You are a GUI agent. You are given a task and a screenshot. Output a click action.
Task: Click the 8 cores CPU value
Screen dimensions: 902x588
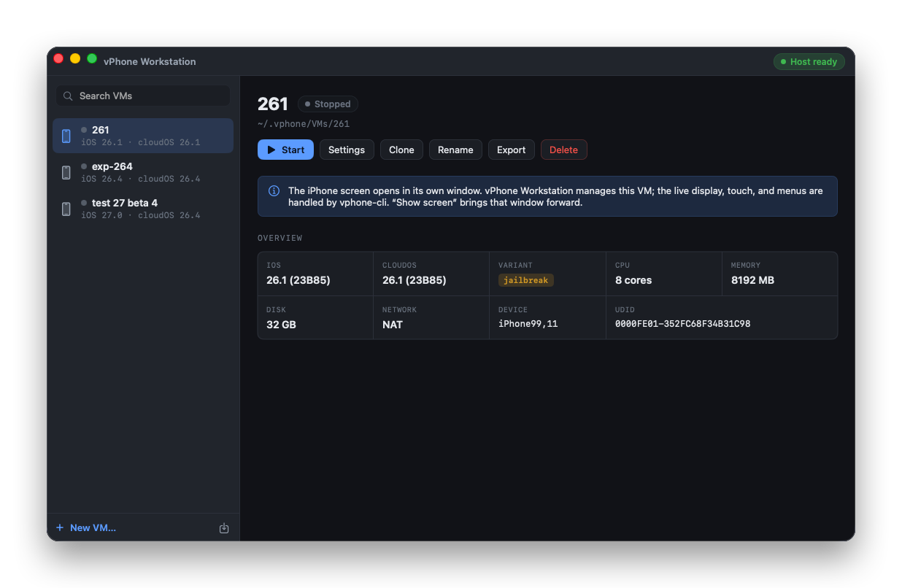coord(633,280)
